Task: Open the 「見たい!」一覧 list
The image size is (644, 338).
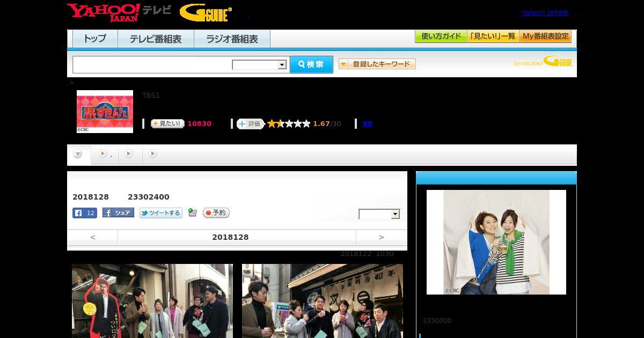Action: point(493,36)
